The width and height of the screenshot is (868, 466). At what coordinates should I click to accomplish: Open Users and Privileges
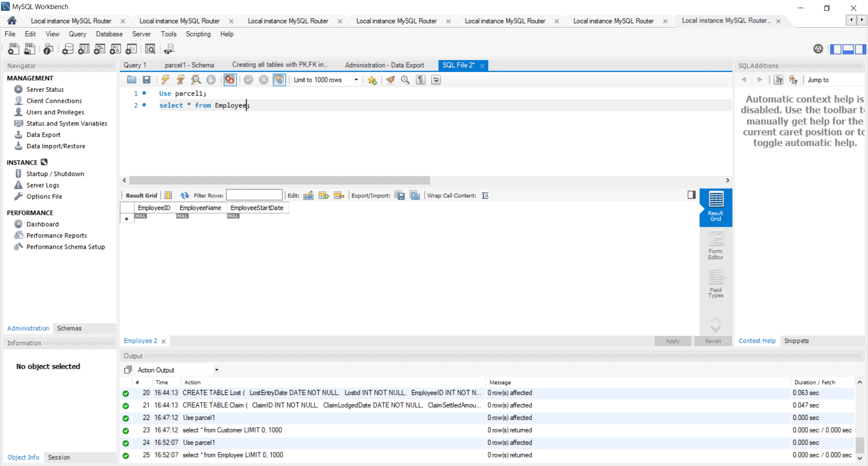(55, 112)
